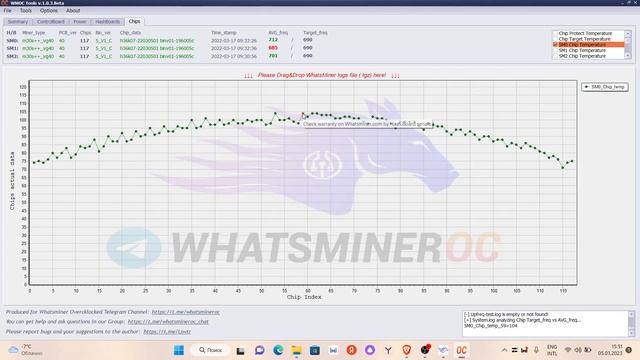Click the series list scroll-up arrow
The width and height of the screenshot is (640, 360).
(628, 33)
